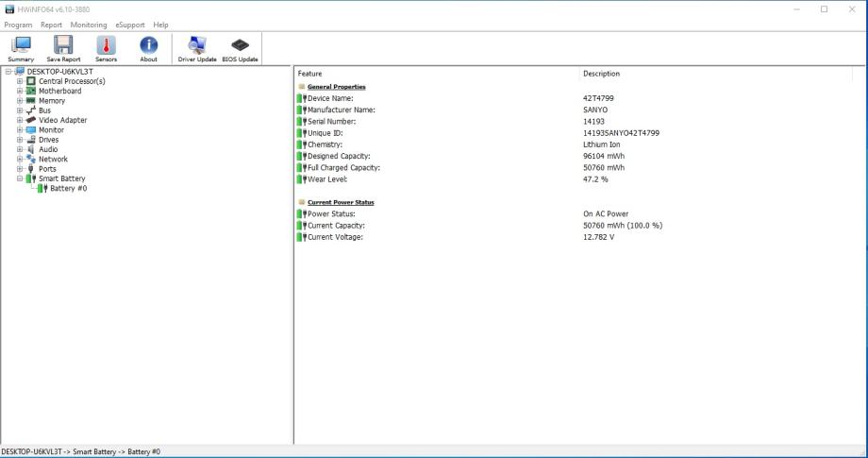The height and width of the screenshot is (458, 868).
Task: Open the Summary toolbar icon
Action: [21, 48]
